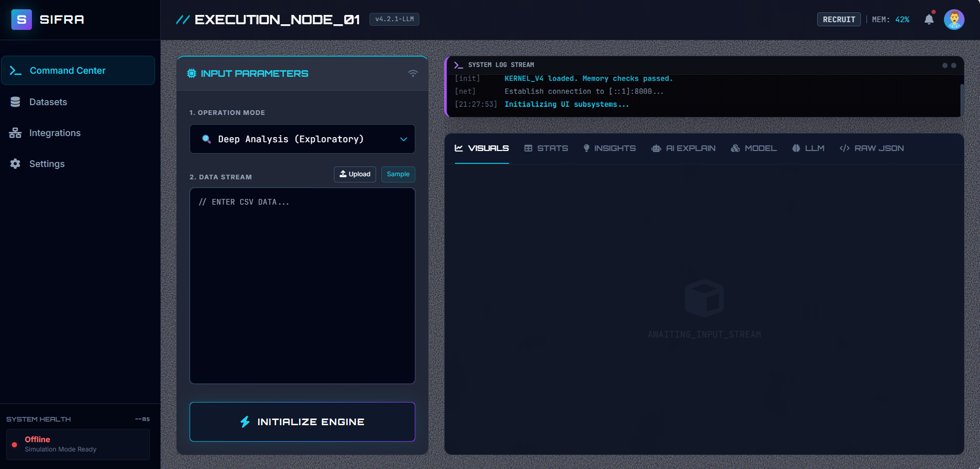980x469 pixels.
Task: Open the user avatar profile
Action: click(955, 19)
